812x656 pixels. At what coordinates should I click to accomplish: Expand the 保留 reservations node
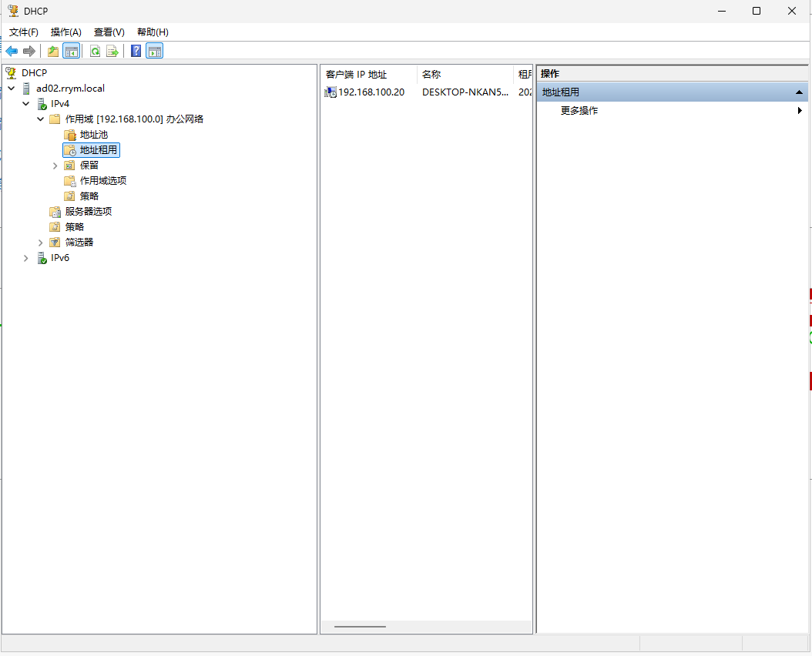(x=55, y=166)
